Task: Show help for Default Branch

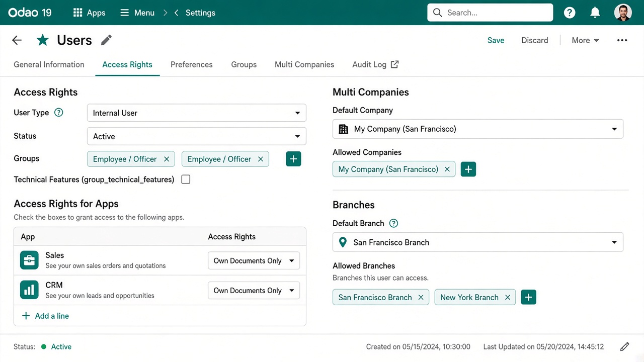Action: pos(394,223)
